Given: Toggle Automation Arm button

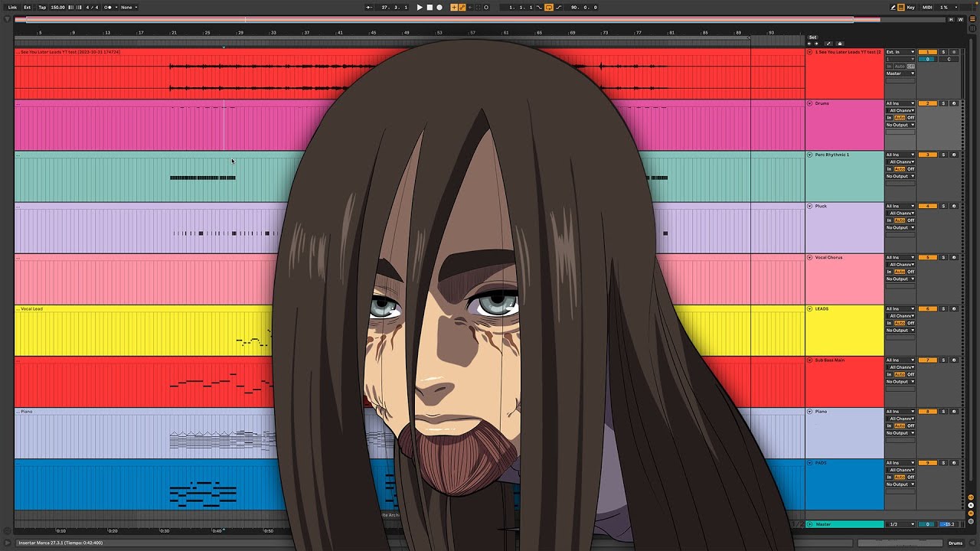Looking at the screenshot, I should point(462,7).
